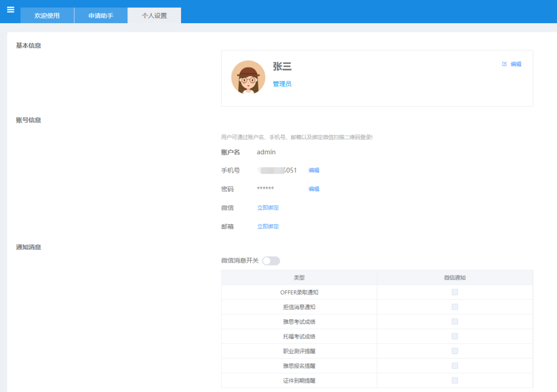This screenshot has width=557, height=392.
Task: Switch to the 申请助手 tab
Action: click(101, 15)
